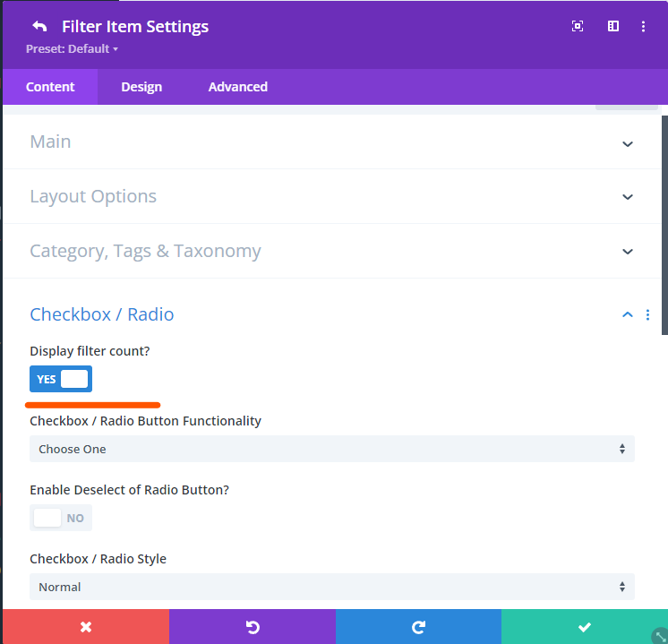Open Checkbox / Radio Style dropdown
This screenshot has width=668, height=644.
[x=331, y=587]
